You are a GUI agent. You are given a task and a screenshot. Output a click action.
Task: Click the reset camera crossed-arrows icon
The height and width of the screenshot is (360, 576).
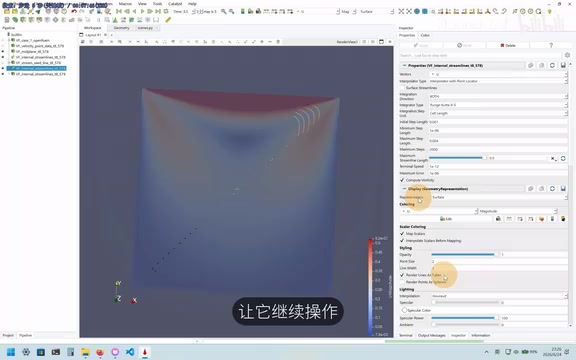[401, 11]
